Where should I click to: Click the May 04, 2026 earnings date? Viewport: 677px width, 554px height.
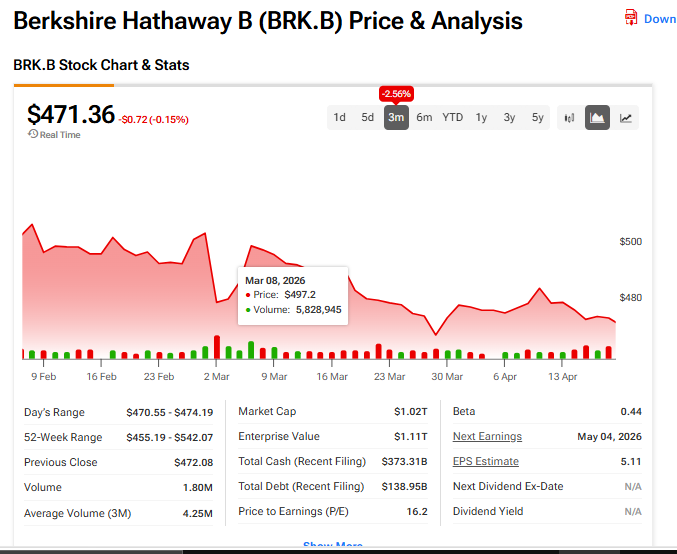click(x=609, y=437)
